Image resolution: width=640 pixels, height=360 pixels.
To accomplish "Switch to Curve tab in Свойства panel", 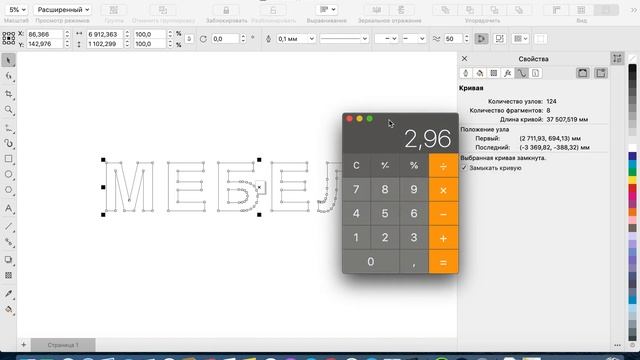I will [521, 73].
